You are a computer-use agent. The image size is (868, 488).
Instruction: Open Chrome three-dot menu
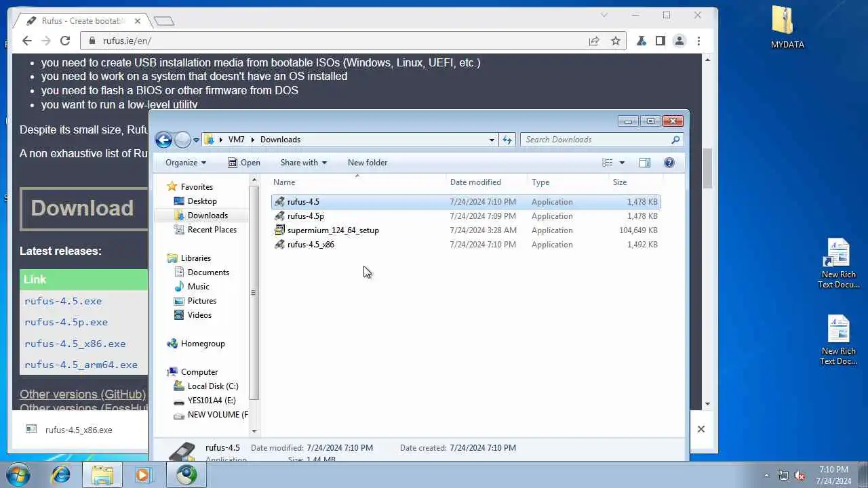pyautogui.click(x=698, y=41)
